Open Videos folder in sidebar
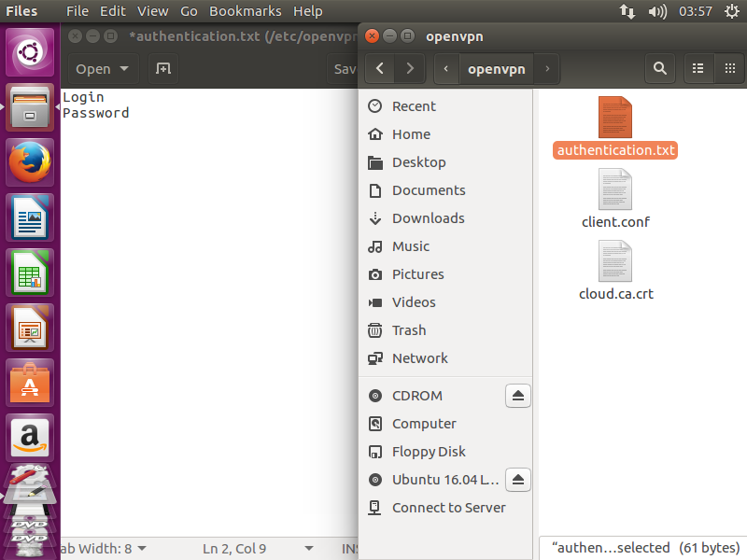Viewport: 747px width, 560px height. (445, 302)
